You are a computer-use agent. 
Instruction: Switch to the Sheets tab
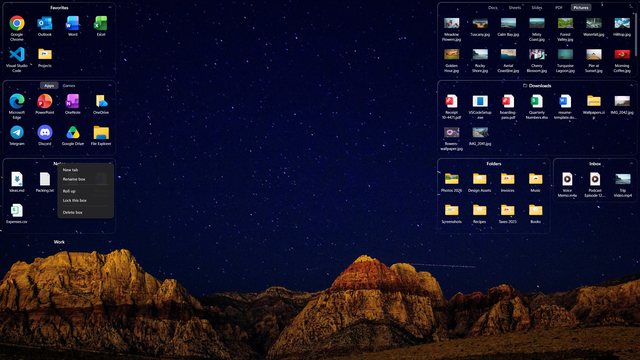515,8
